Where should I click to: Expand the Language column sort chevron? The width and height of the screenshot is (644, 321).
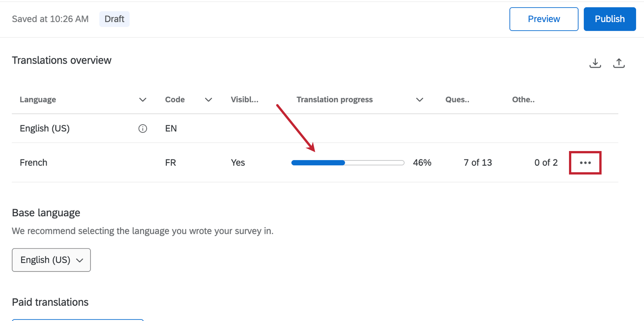pos(143,100)
